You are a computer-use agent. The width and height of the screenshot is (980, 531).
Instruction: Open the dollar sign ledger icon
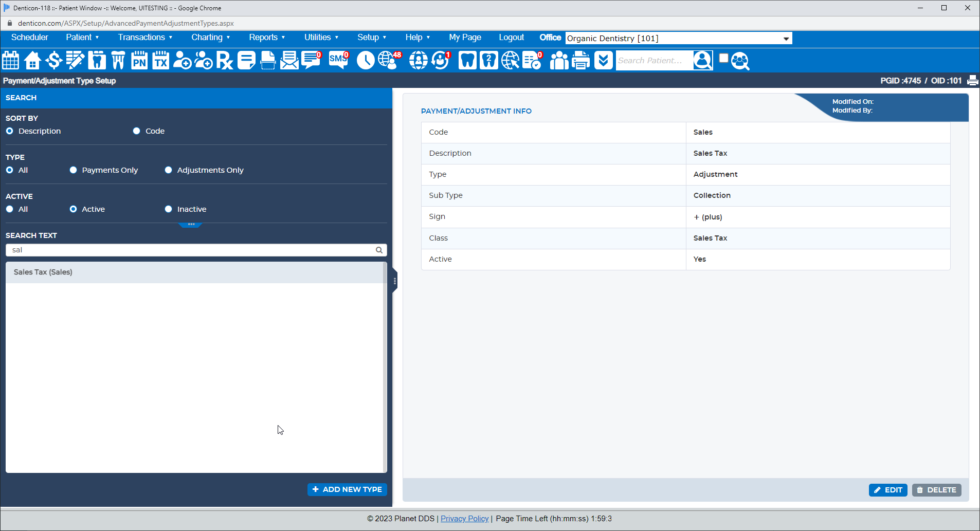53,60
